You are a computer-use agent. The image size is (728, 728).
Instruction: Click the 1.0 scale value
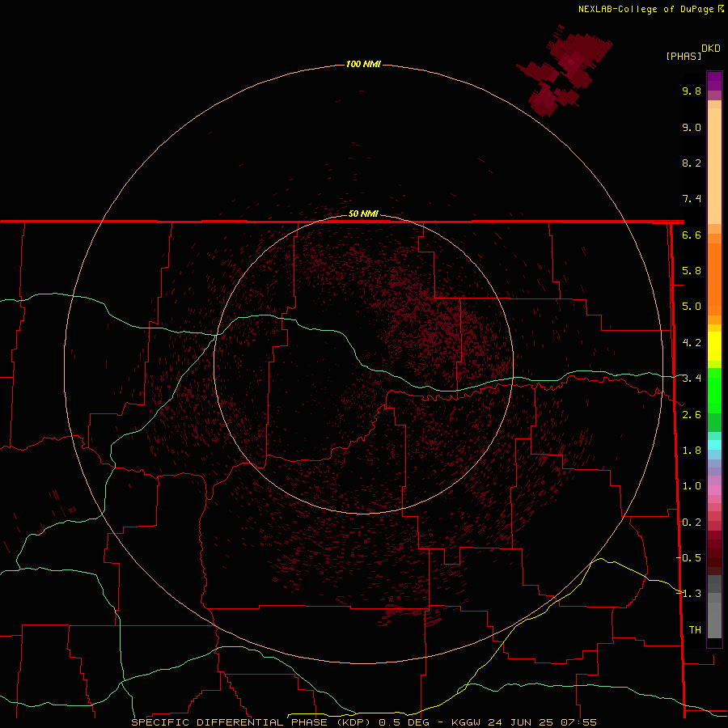click(x=692, y=486)
